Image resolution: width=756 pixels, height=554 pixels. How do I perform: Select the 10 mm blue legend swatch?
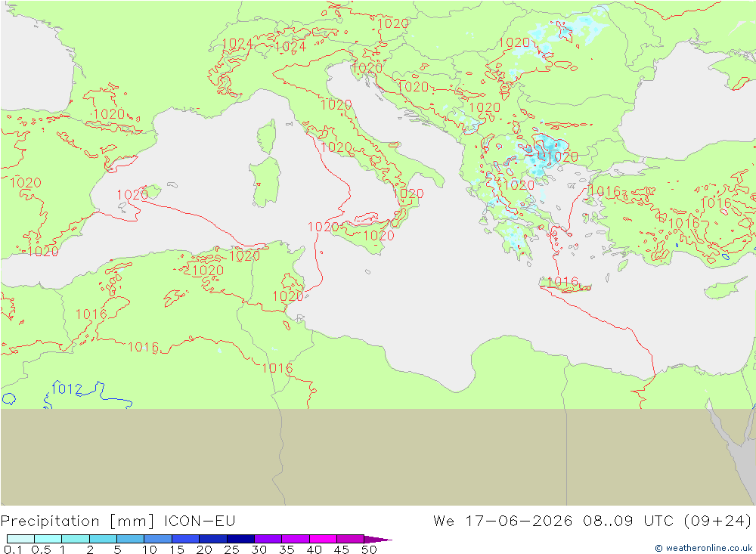[x=158, y=539]
